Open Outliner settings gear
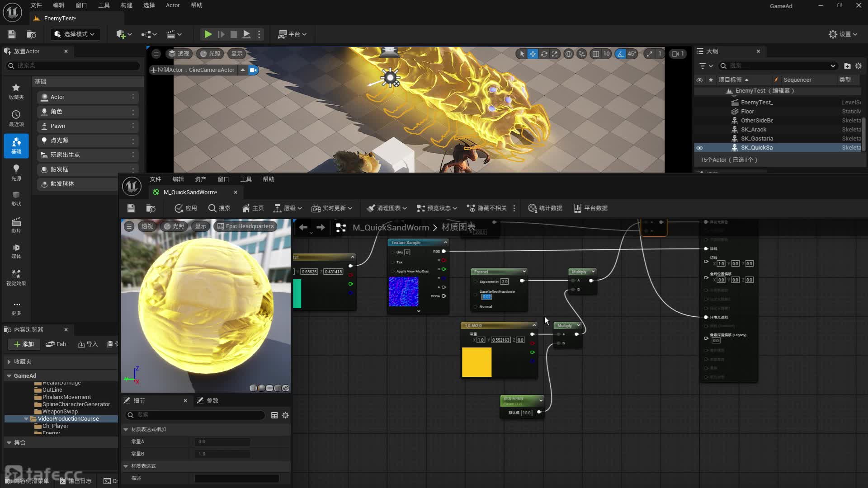 point(858,66)
